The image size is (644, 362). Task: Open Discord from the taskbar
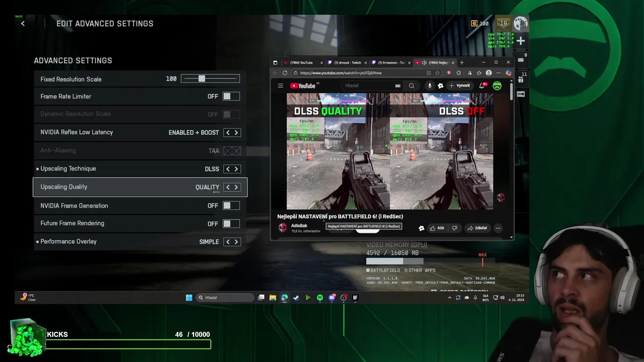[x=332, y=298]
